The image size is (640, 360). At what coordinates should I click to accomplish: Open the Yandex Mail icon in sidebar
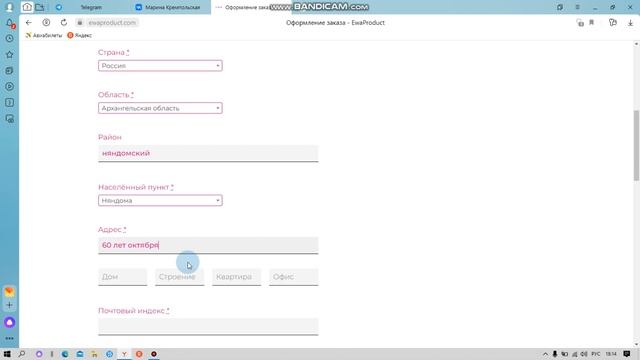click(9, 291)
